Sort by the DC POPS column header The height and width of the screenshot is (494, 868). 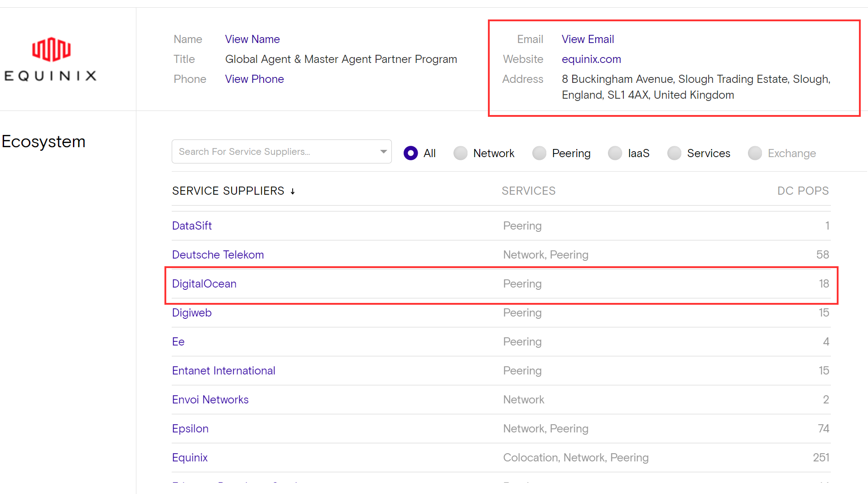click(x=802, y=191)
